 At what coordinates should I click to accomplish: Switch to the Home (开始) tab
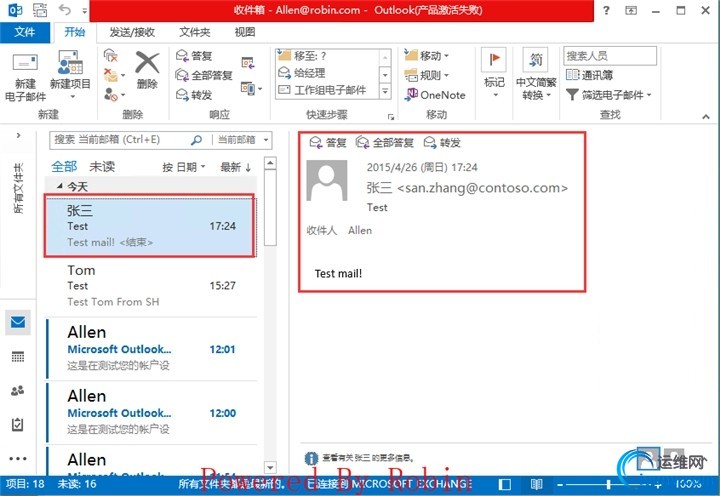click(74, 32)
